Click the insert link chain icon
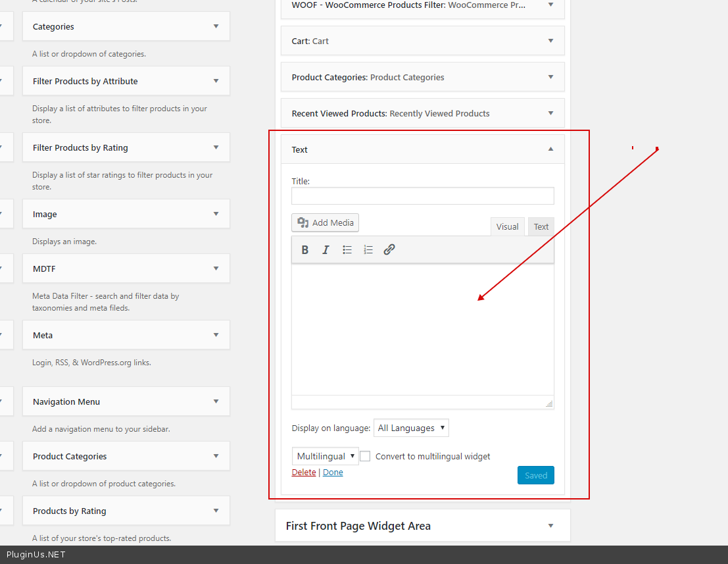The width and height of the screenshot is (728, 564). (x=389, y=250)
